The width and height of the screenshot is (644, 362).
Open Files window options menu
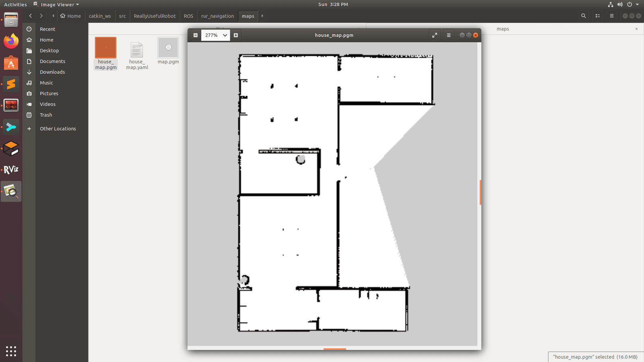tap(612, 16)
